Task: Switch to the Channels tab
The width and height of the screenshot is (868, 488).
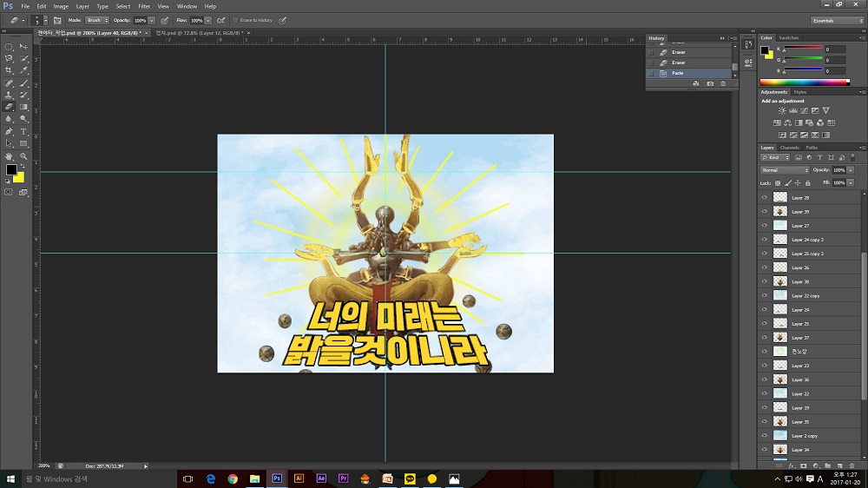Action: click(789, 148)
